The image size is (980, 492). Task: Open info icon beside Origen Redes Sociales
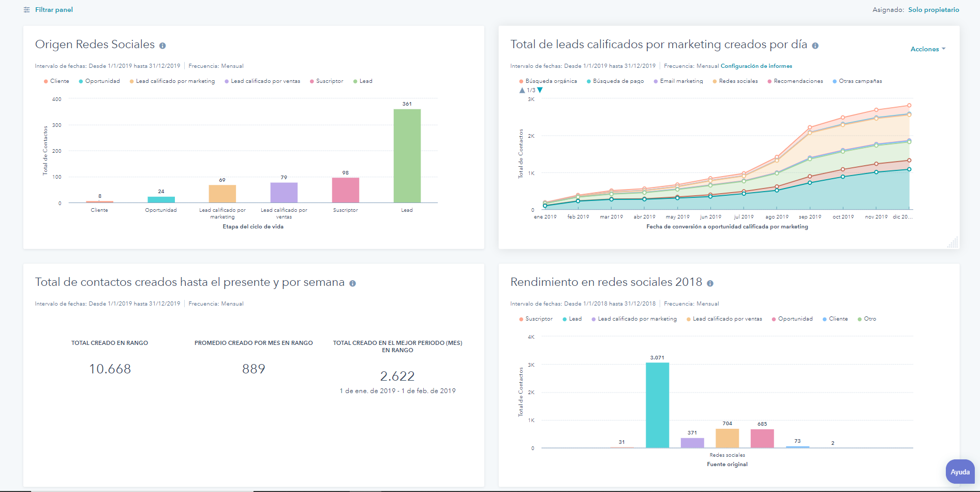(x=162, y=46)
